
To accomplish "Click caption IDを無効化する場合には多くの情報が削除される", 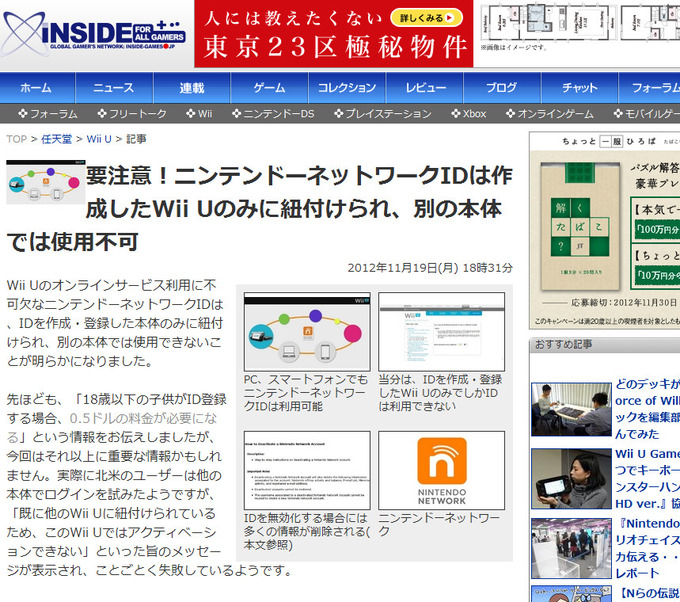I will (307, 531).
